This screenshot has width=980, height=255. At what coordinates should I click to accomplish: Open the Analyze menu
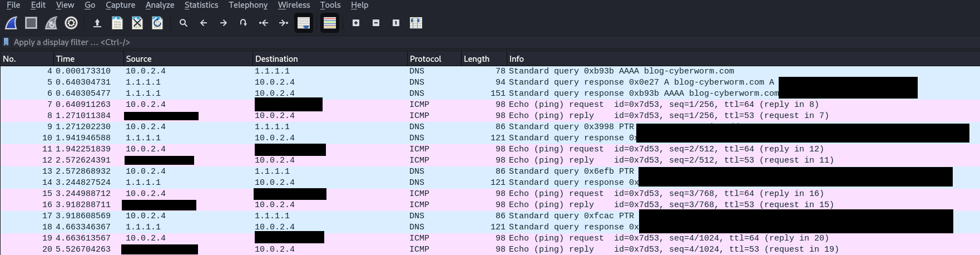point(160,5)
